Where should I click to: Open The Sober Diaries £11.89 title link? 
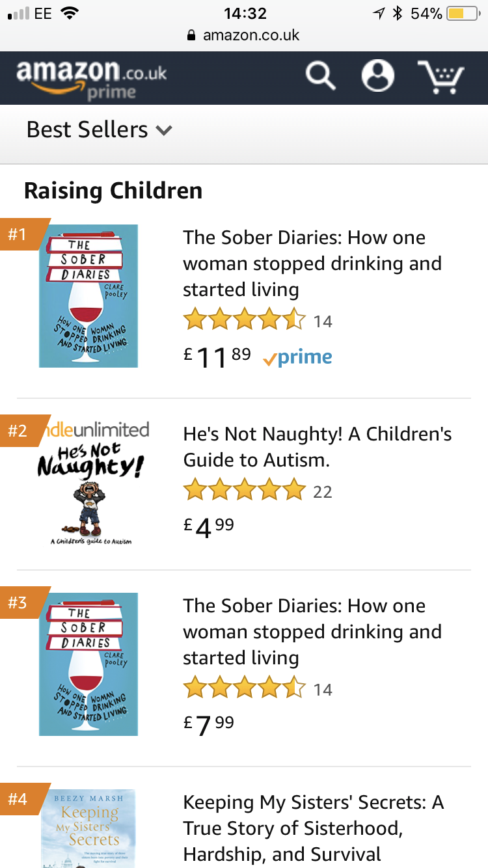coord(312,264)
